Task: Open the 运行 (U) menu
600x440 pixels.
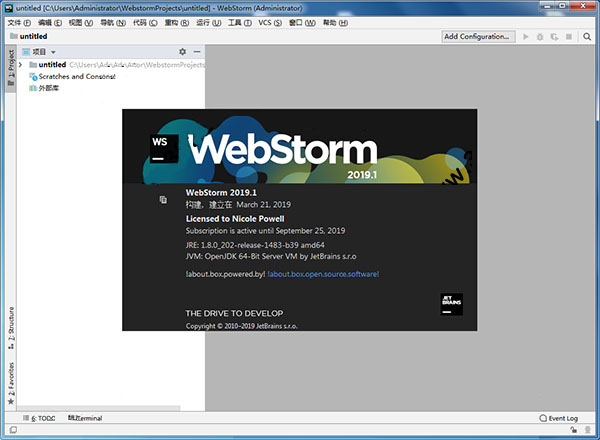Action: pos(209,23)
